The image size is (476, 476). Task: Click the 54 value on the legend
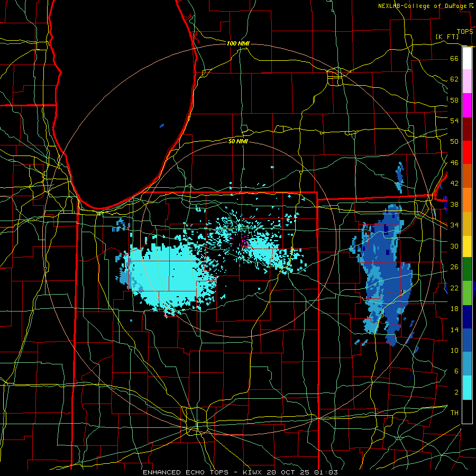pyautogui.click(x=454, y=121)
